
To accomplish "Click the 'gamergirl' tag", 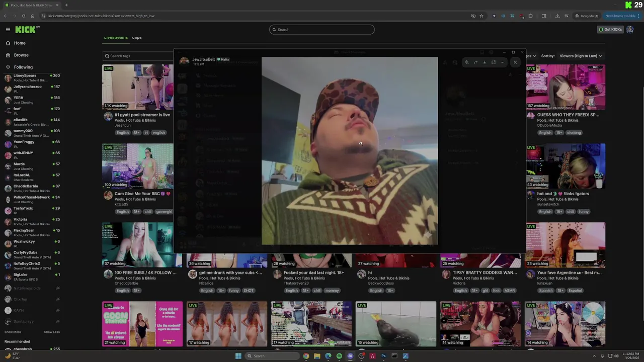I will [164, 212].
